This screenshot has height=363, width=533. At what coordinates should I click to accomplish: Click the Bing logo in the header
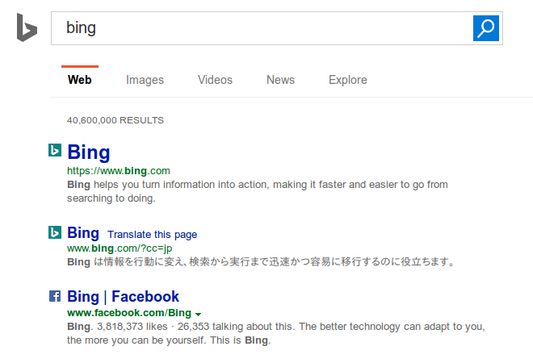click(27, 28)
